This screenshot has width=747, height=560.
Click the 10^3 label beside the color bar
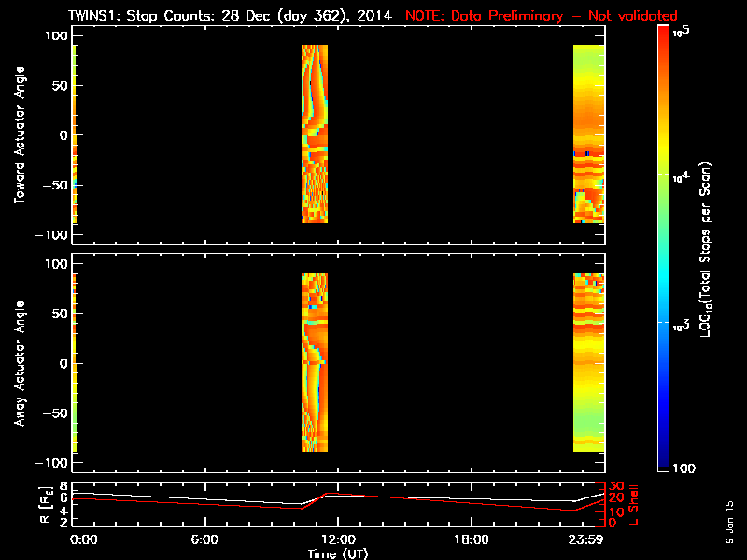682,326
